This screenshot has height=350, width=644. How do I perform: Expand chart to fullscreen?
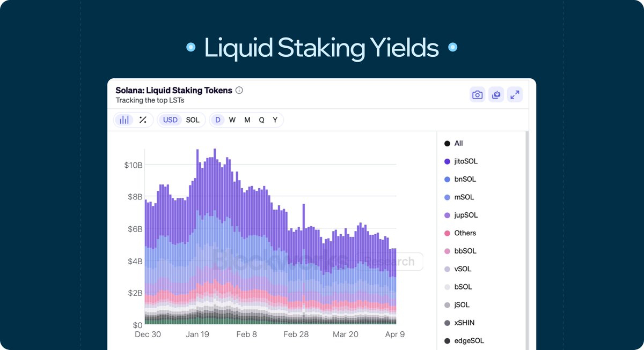(515, 95)
